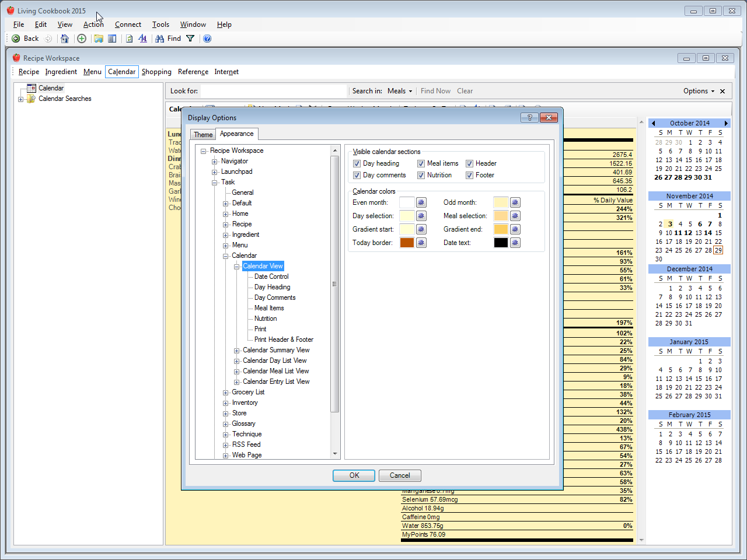Click the Gradient end color swatch
This screenshot has height=560, width=747.
(x=501, y=229)
